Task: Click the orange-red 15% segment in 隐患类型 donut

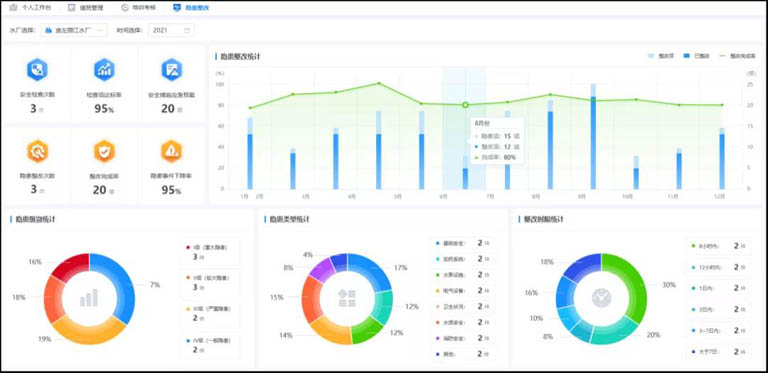Action: tap(311, 300)
